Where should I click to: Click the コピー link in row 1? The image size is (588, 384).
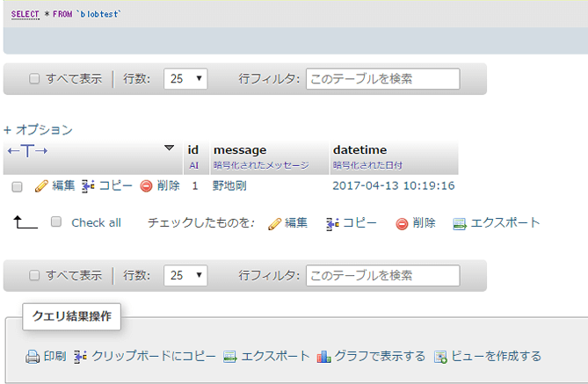115,185
